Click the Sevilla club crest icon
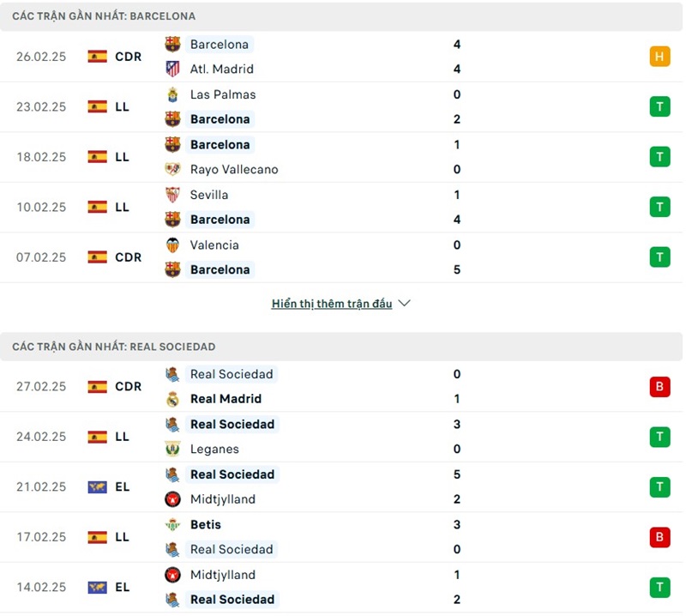 click(x=173, y=195)
